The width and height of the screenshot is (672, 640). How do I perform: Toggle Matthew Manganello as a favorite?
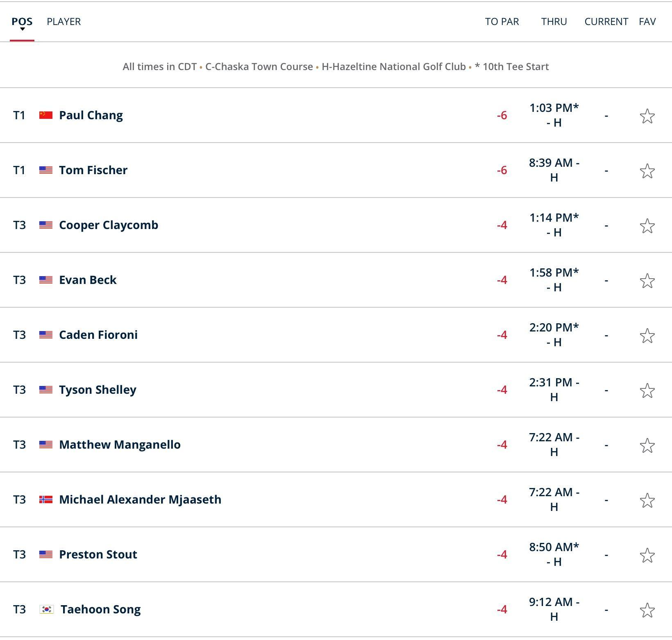[647, 446]
